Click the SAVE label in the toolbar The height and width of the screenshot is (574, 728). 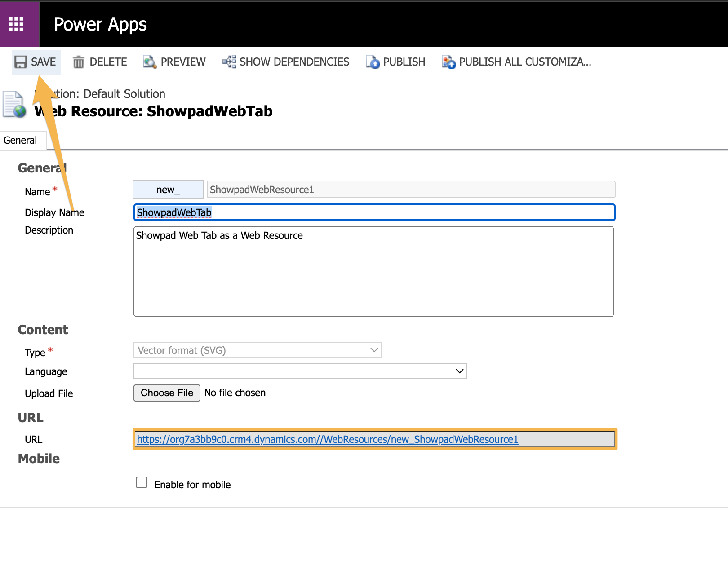point(44,62)
